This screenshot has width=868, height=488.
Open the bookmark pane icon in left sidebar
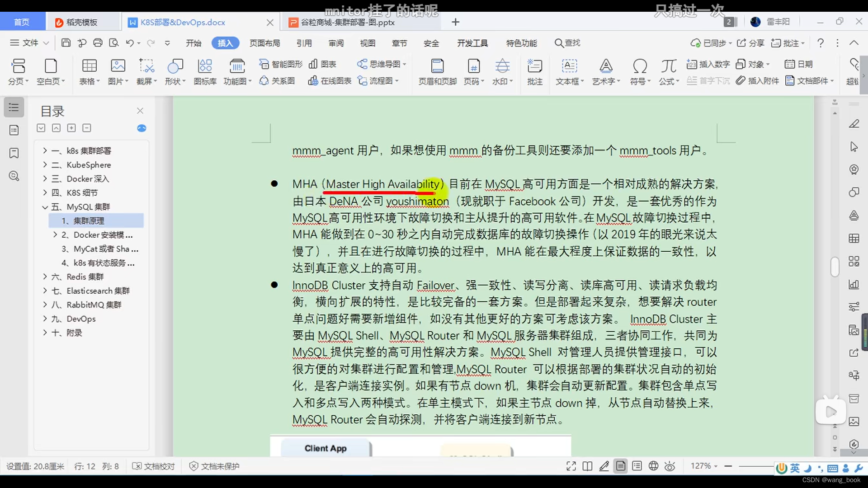(x=14, y=153)
